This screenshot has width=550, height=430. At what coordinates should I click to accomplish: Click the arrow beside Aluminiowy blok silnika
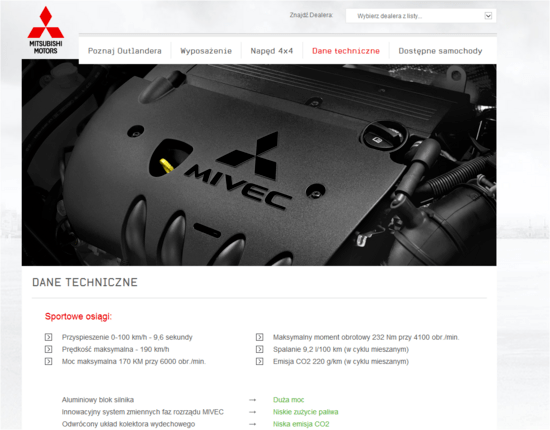click(x=253, y=400)
